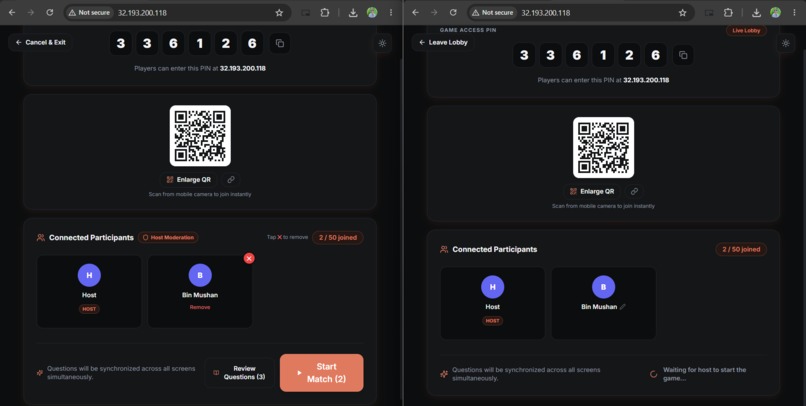Reload the page in left browser window
This screenshot has height=406, width=806.
click(50, 12)
